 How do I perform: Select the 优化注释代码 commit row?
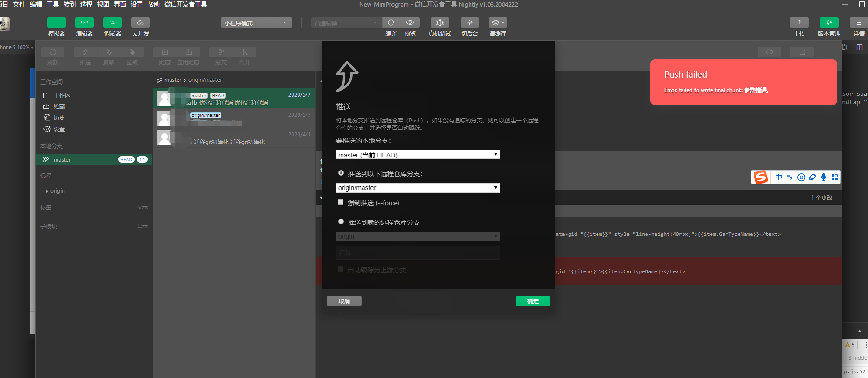pos(235,99)
